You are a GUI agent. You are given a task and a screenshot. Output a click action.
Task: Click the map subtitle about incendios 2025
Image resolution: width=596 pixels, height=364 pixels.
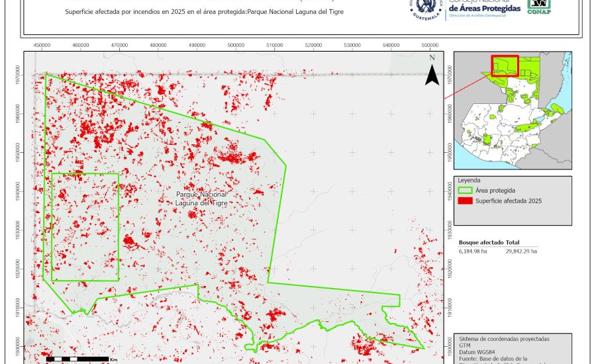(x=205, y=12)
